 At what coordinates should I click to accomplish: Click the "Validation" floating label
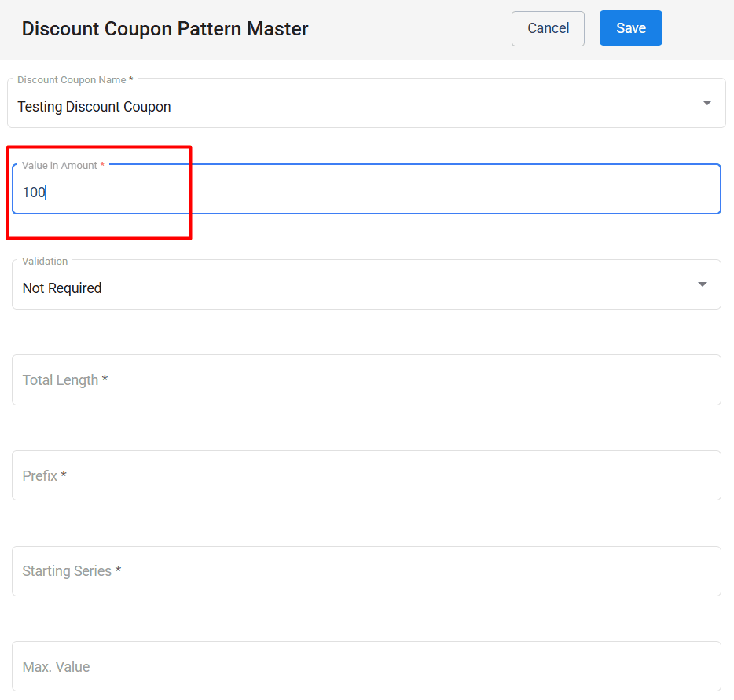click(45, 261)
